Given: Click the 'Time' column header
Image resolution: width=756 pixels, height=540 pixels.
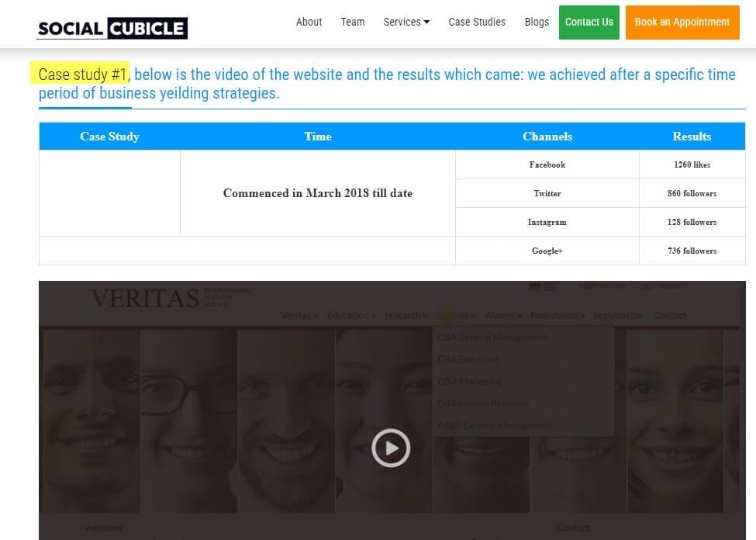Looking at the screenshot, I should click(x=318, y=137).
